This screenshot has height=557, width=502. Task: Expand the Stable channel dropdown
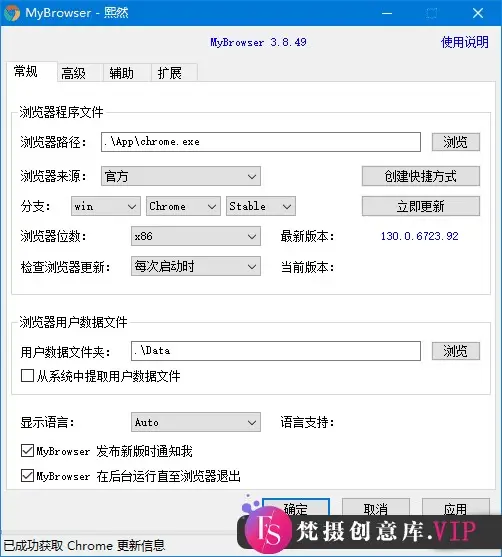tap(261, 206)
